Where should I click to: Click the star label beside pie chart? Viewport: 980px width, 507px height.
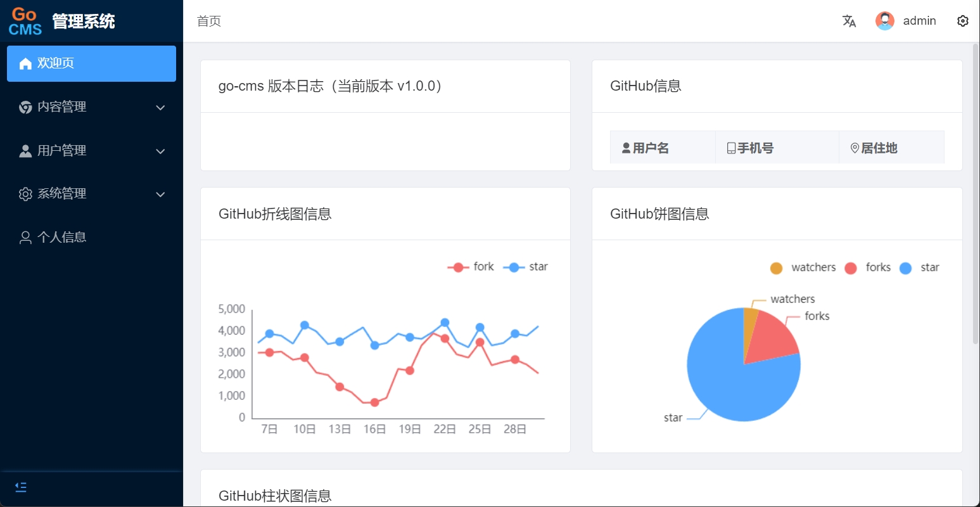tap(673, 418)
